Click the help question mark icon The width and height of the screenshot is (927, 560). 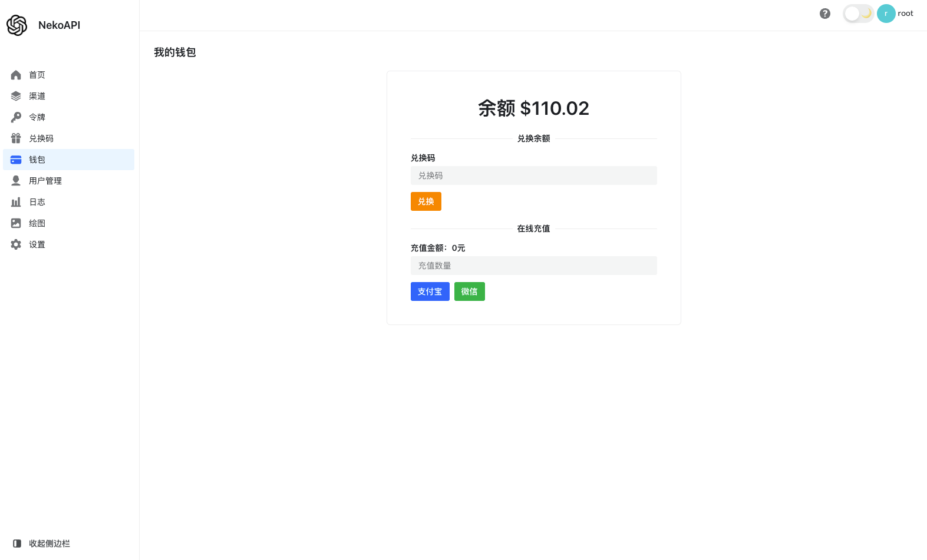pos(824,13)
